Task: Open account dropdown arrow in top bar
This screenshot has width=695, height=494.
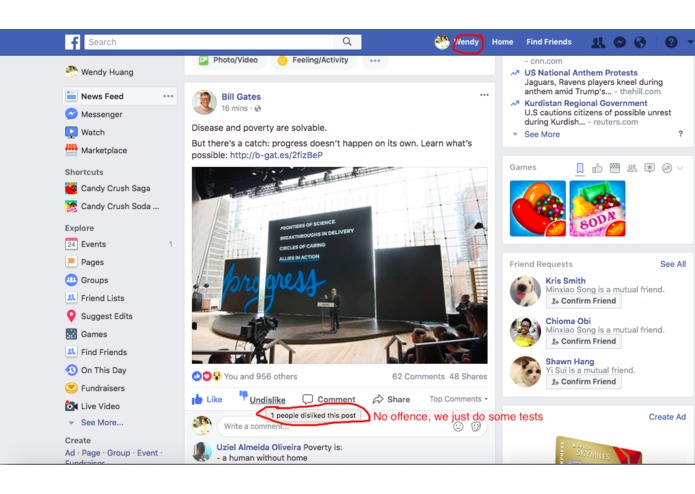Action: [690, 42]
